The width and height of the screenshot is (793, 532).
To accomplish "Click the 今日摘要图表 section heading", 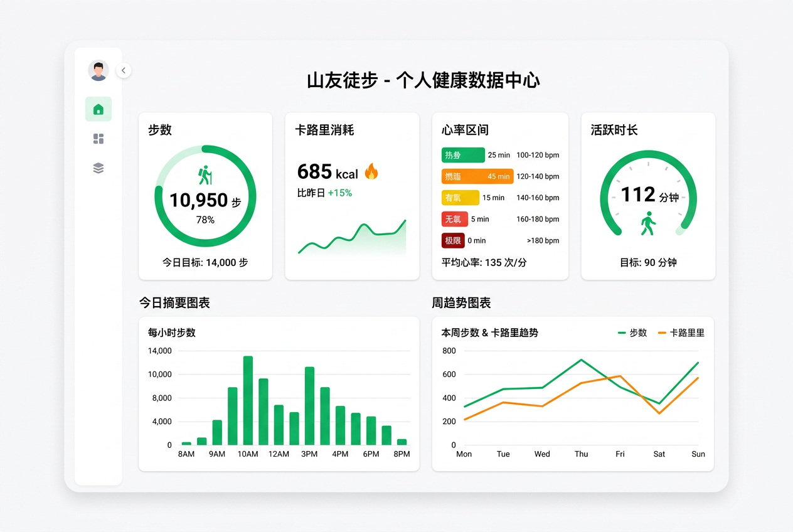I will [x=174, y=302].
